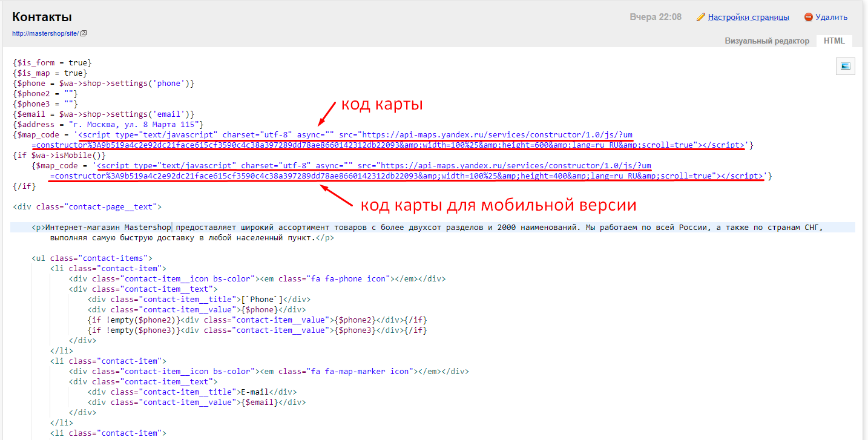Click the red delete icon beside Удалить
868x440 pixels.
click(x=808, y=17)
